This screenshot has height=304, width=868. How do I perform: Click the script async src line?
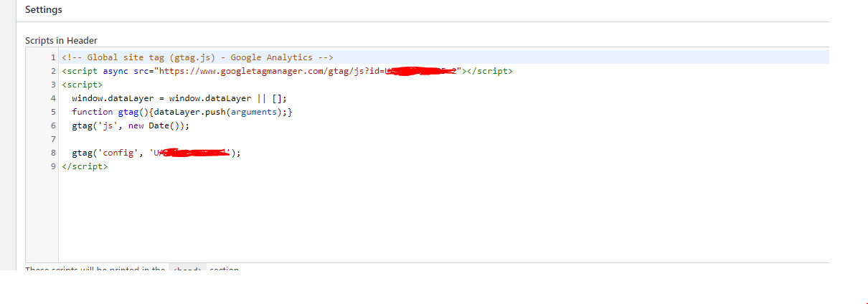tap(287, 71)
